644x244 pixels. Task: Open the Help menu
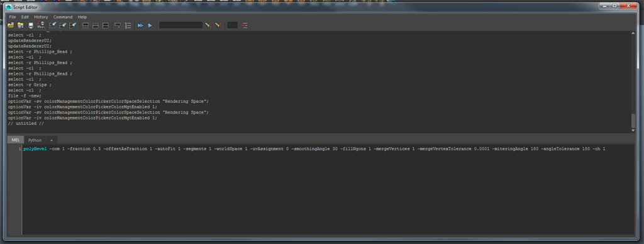82,17
